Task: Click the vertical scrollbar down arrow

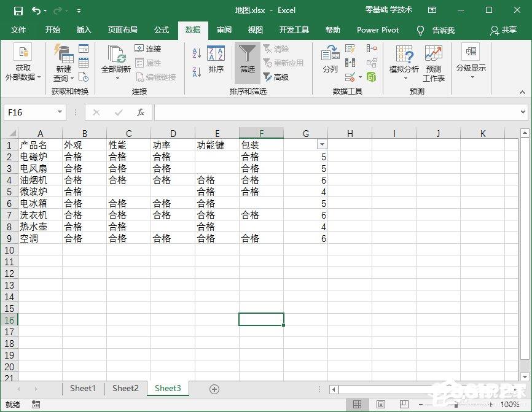Action: (x=525, y=376)
